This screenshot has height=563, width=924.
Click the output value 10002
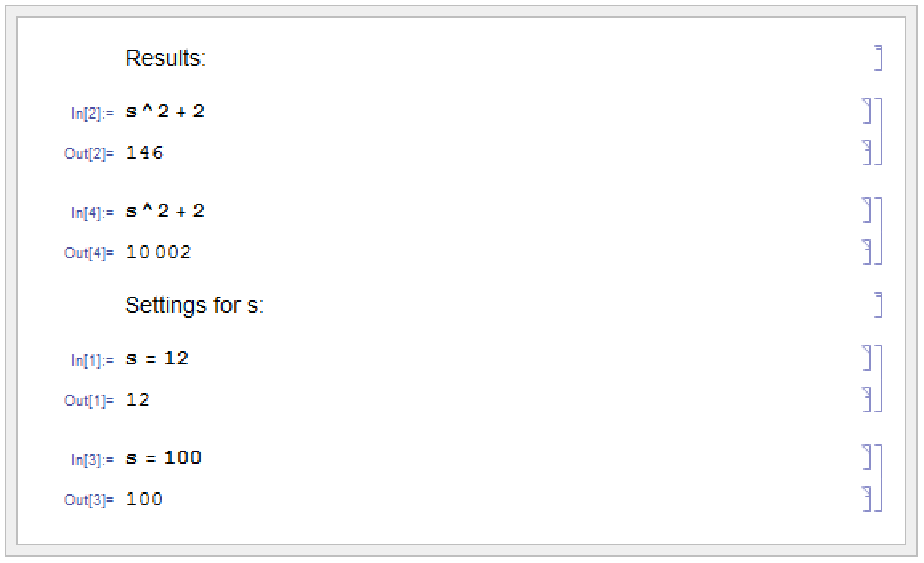[159, 252]
